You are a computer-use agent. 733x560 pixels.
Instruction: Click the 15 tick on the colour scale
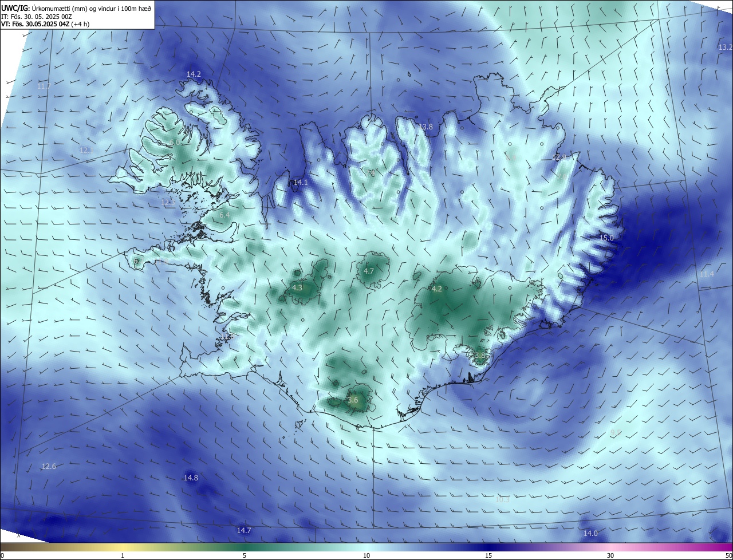(x=488, y=555)
